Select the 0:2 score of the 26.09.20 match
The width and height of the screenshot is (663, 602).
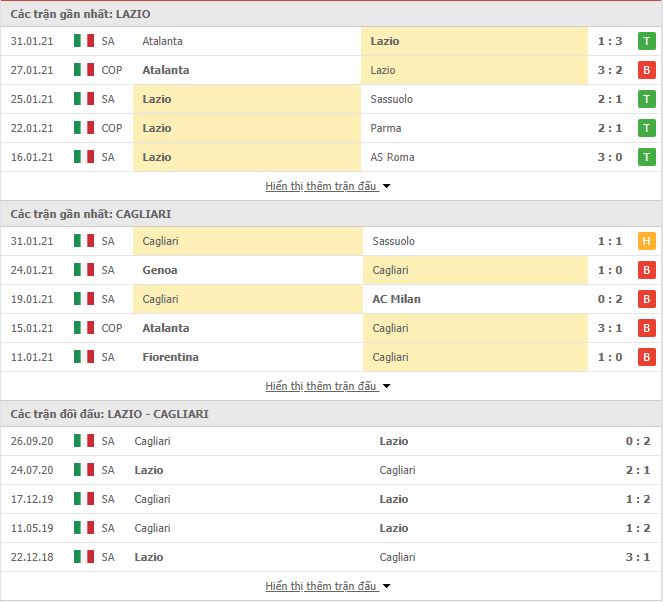tap(638, 441)
